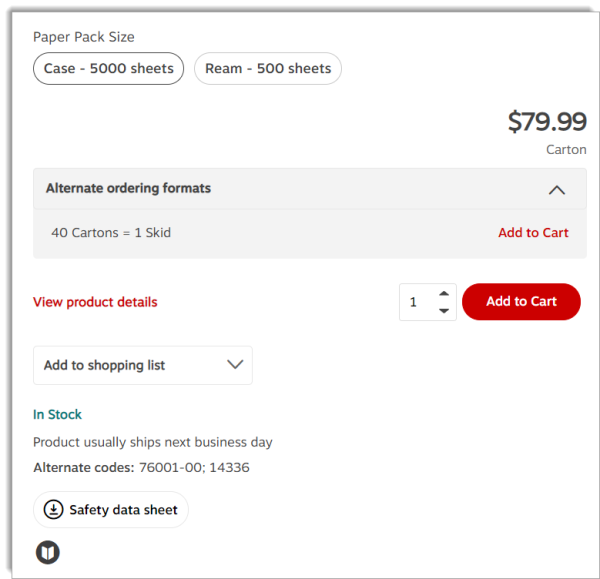Image resolution: width=600 pixels, height=579 pixels.
Task: Add the 40 Cartons Skid to cart
Action: click(x=533, y=233)
